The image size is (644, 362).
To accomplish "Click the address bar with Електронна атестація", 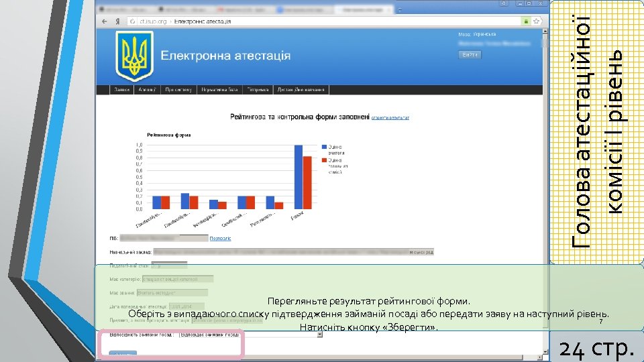I will tap(325, 21).
